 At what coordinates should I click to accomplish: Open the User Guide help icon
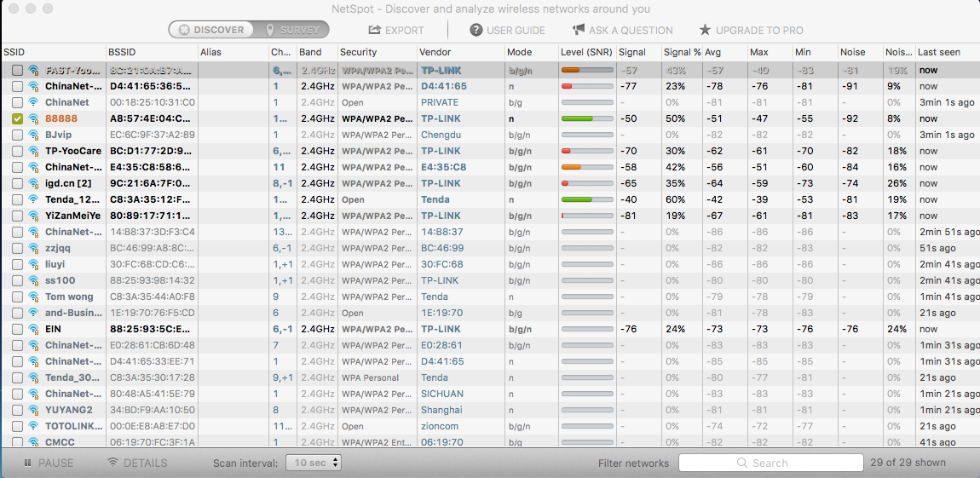pos(476,30)
